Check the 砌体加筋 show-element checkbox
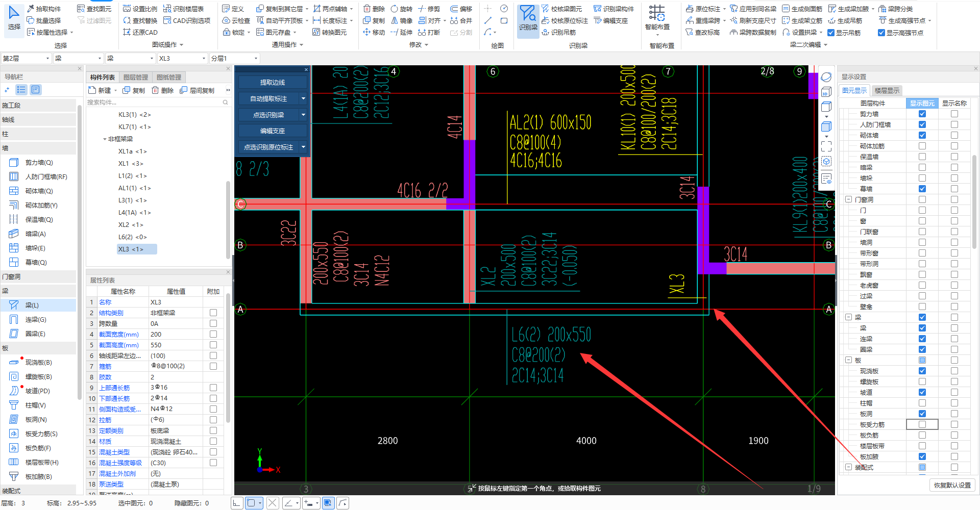This screenshot has height=510, width=980. click(922, 146)
